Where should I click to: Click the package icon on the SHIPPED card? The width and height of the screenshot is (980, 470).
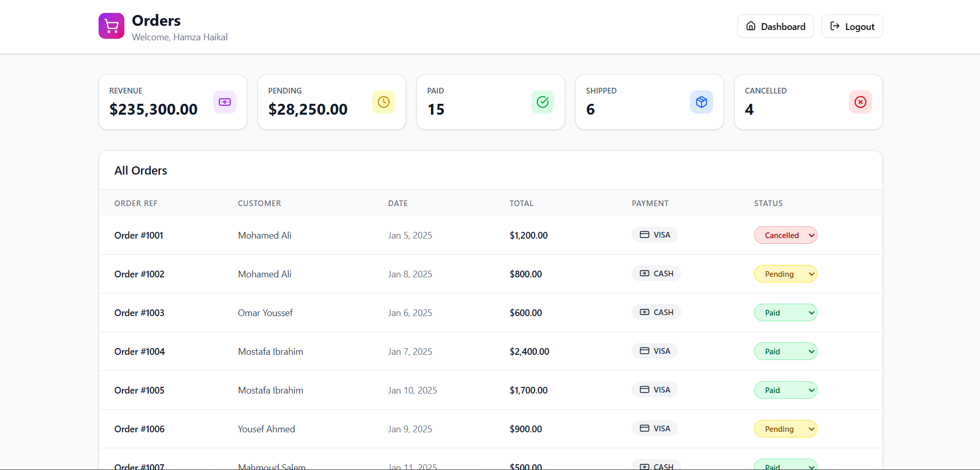[701, 102]
